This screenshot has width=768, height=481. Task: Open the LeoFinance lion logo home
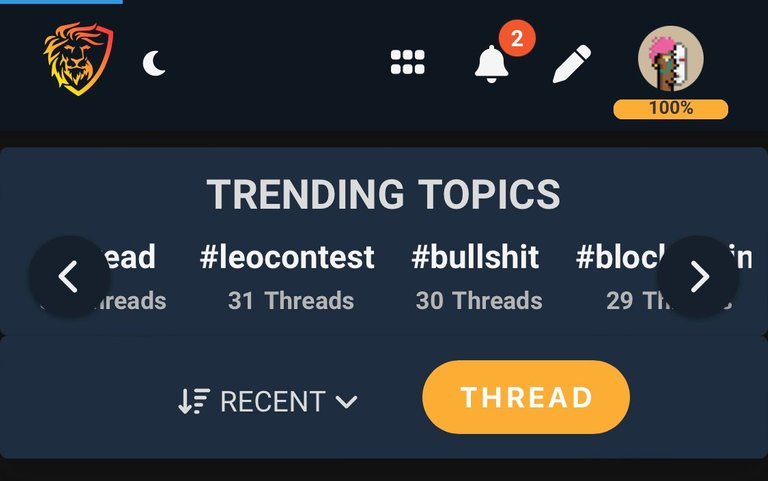pyautogui.click(x=78, y=59)
